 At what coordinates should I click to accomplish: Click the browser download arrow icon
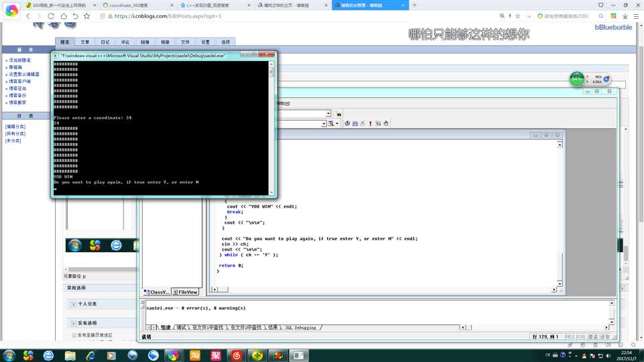point(625,16)
